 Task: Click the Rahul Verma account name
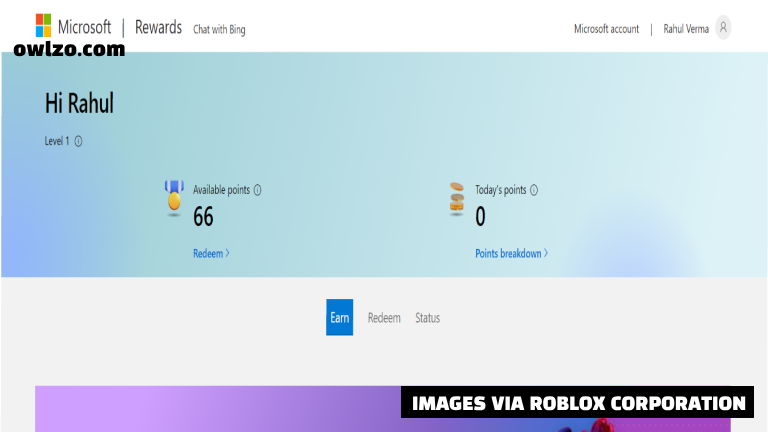686,29
